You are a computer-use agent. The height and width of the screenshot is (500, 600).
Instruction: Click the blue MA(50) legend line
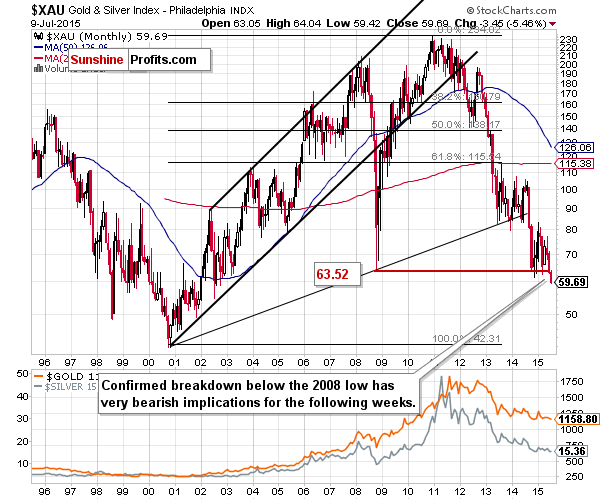tap(38, 48)
